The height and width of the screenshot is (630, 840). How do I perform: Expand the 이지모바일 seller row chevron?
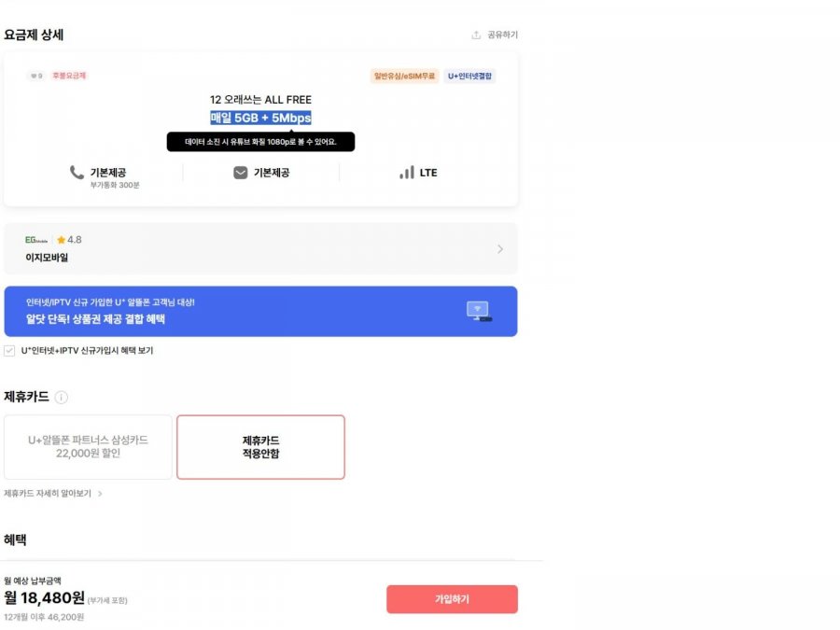point(502,248)
